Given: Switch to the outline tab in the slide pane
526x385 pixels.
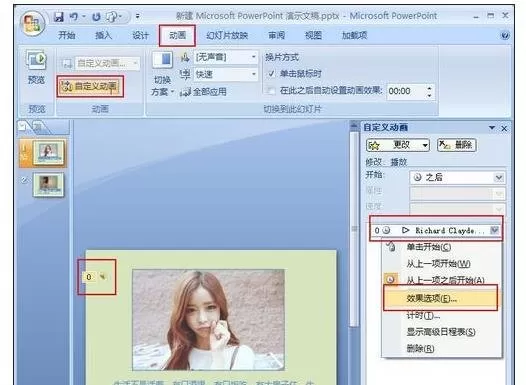Looking at the screenshot, I should coord(39,127).
